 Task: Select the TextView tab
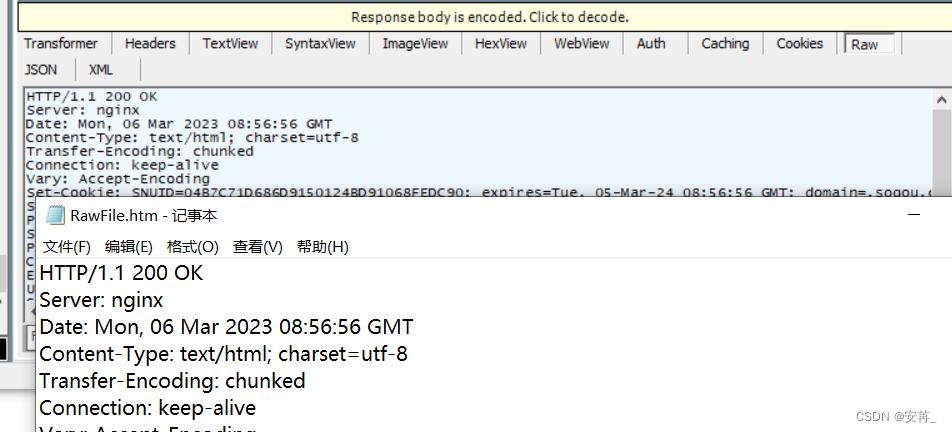click(x=230, y=44)
